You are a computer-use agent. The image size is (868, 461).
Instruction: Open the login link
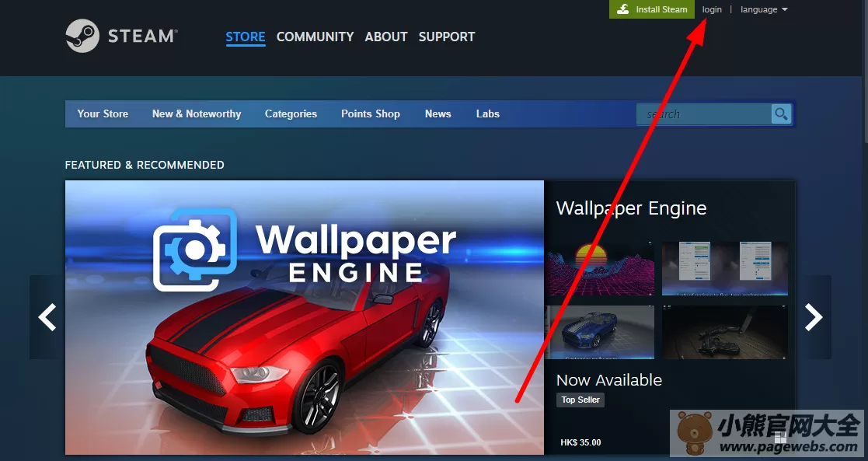[x=712, y=9]
